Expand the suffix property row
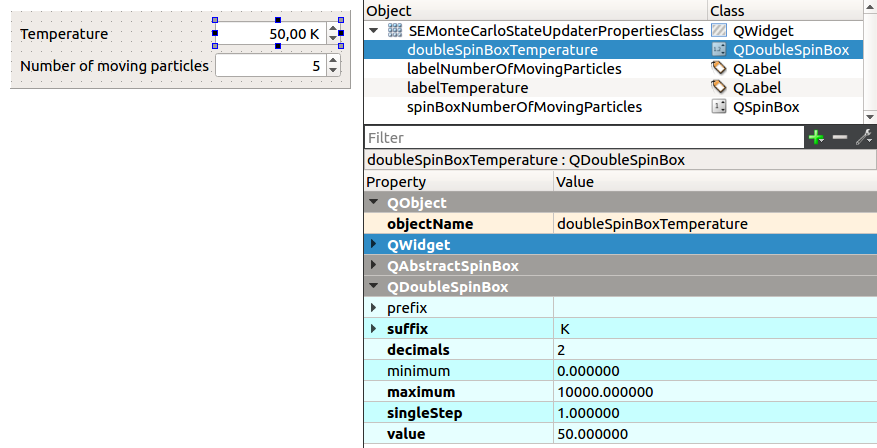 (x=374, y=329)
